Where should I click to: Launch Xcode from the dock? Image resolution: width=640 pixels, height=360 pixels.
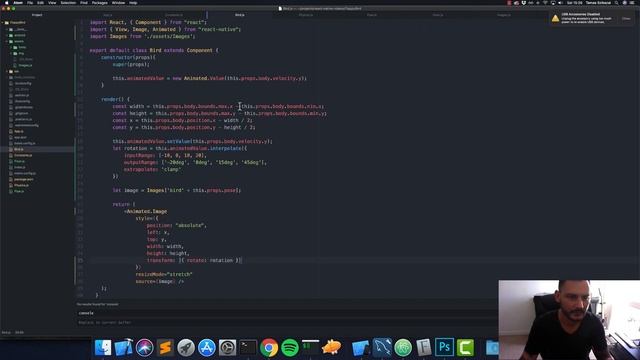coord(123,347)
